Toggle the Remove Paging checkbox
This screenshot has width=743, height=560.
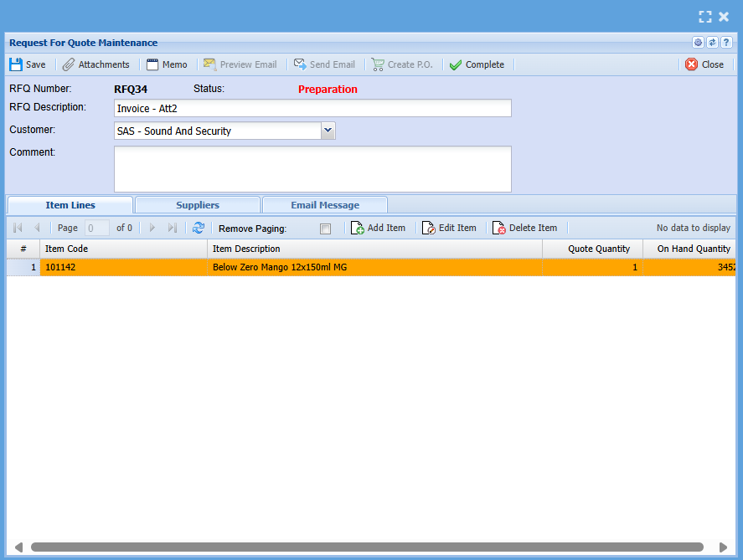325,229
